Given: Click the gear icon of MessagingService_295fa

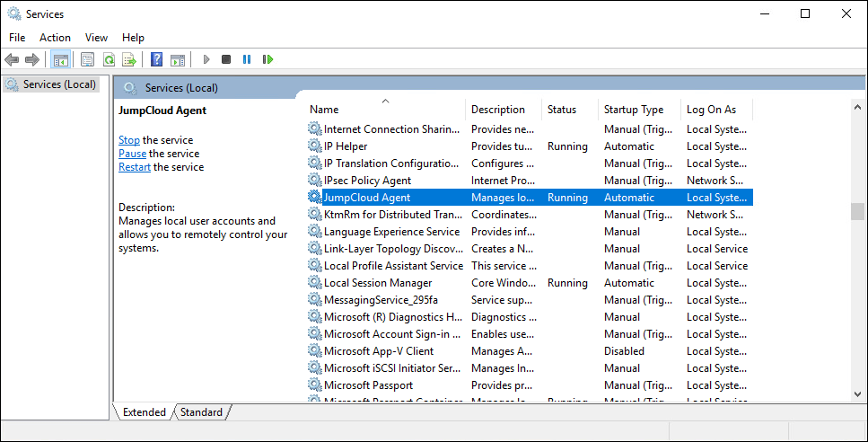Looking at the screenshot, I should coord(314,300).
